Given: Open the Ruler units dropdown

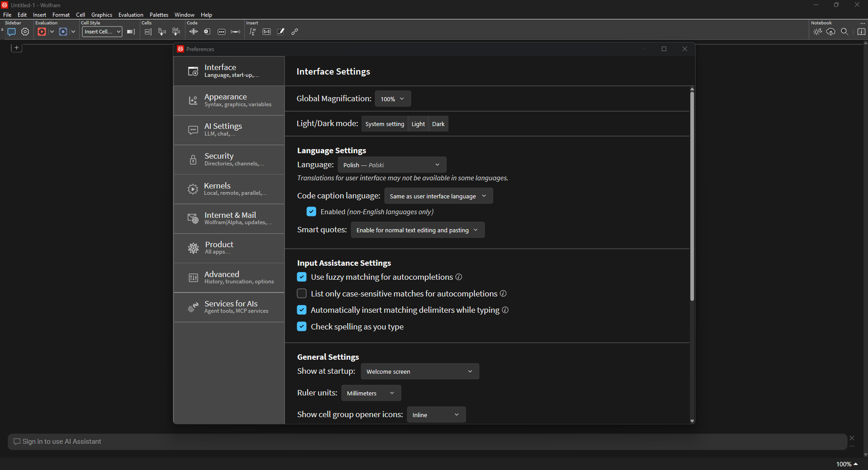Looking at the screenshot, I should point(371,393).
